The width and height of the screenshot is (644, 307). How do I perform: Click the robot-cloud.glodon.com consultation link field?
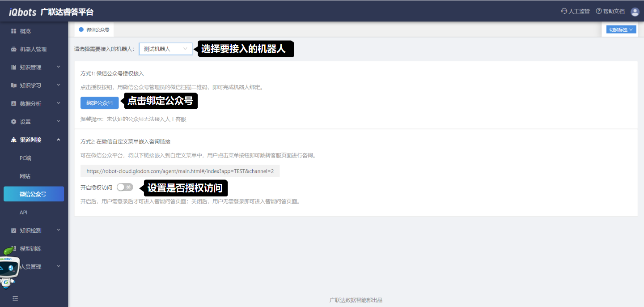point(180,171)
